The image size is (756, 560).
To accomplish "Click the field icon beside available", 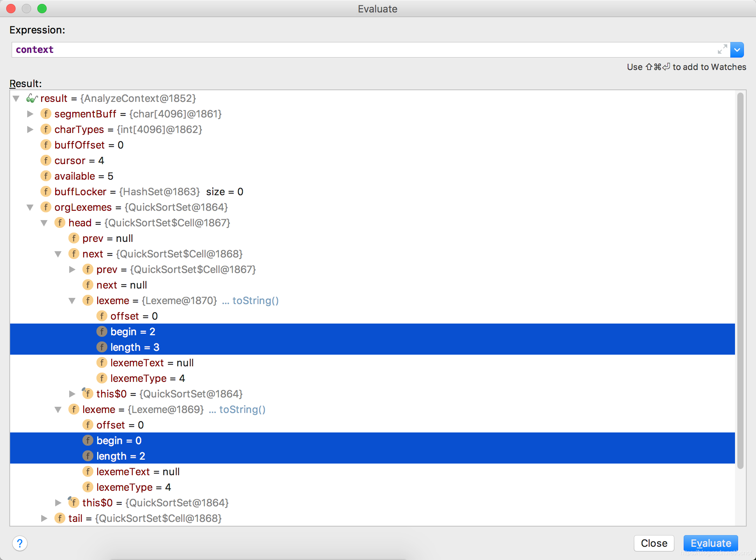I will 46,176.
